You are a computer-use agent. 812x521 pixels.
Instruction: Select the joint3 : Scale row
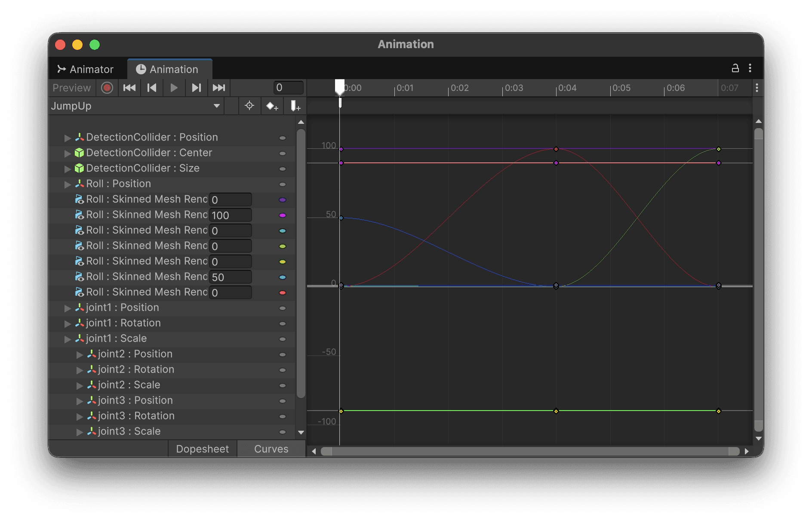[172, 432]
